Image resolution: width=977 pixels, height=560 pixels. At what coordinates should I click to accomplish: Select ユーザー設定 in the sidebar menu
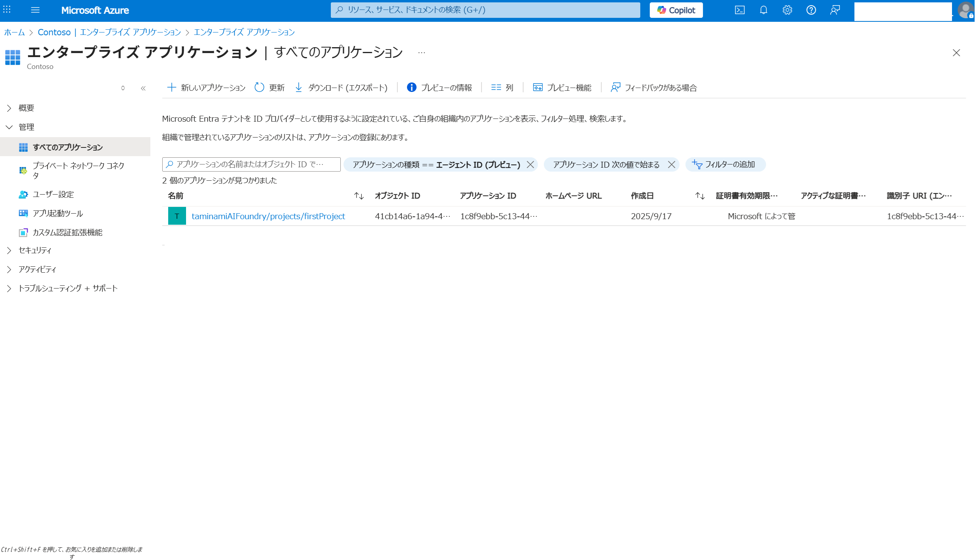53,195
